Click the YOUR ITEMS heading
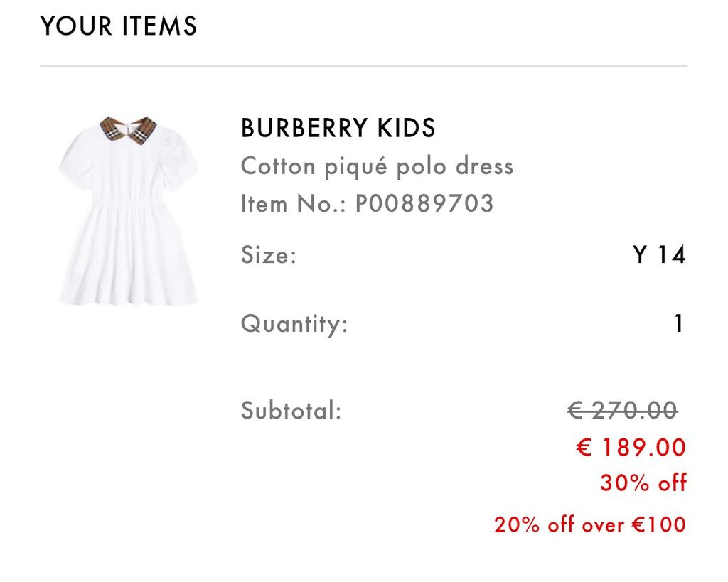 tap(119, 26)
